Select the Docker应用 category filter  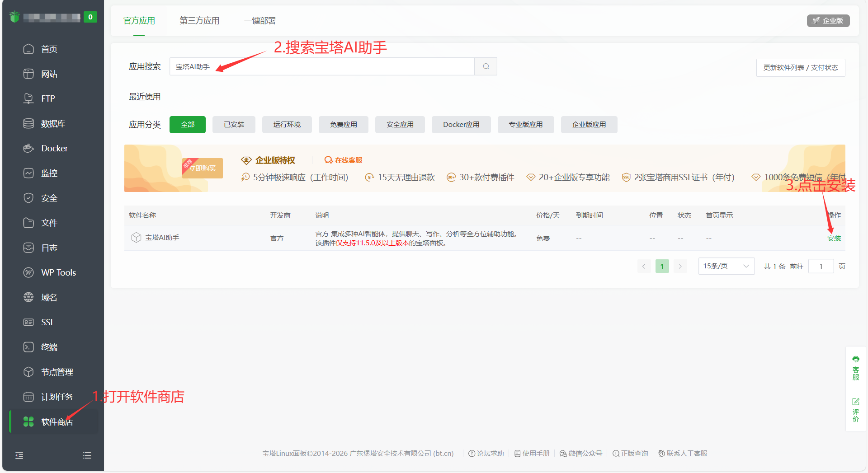461,125
